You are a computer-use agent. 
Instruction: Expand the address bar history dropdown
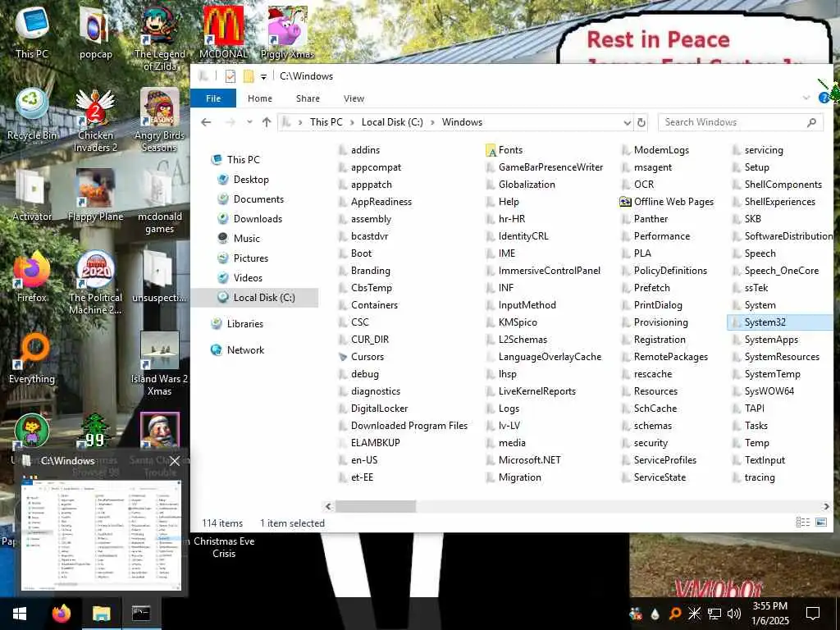pos(627,123)
